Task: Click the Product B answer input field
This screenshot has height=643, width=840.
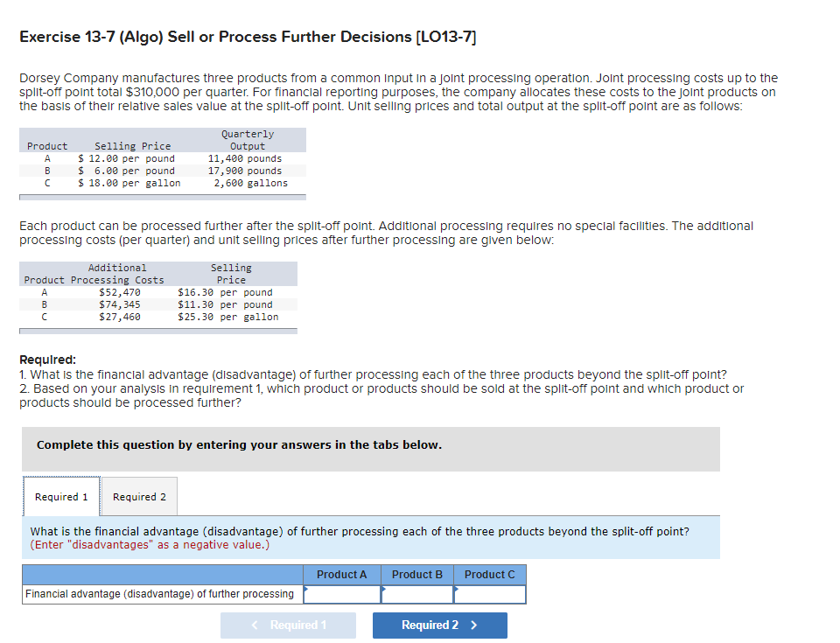Action: (416, 594)
